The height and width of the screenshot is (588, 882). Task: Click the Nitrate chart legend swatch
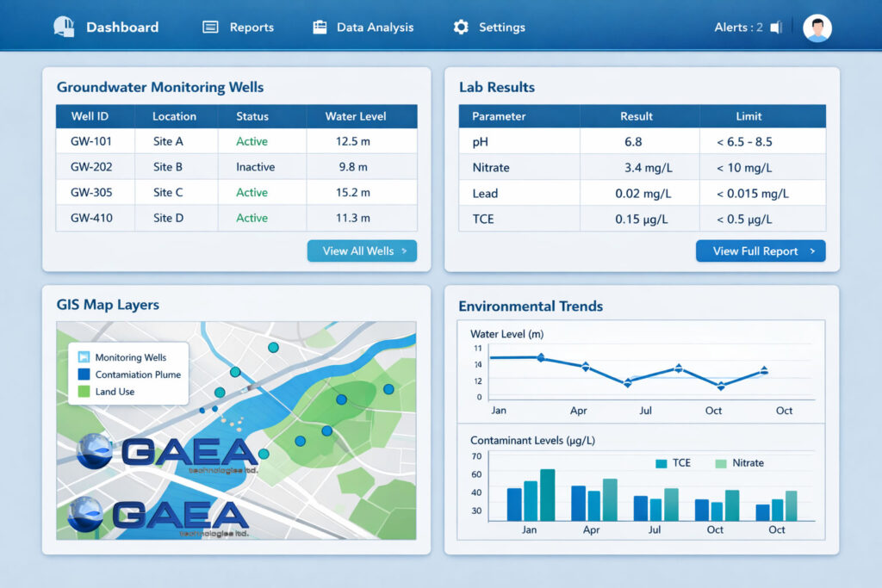tap(721, 463)
